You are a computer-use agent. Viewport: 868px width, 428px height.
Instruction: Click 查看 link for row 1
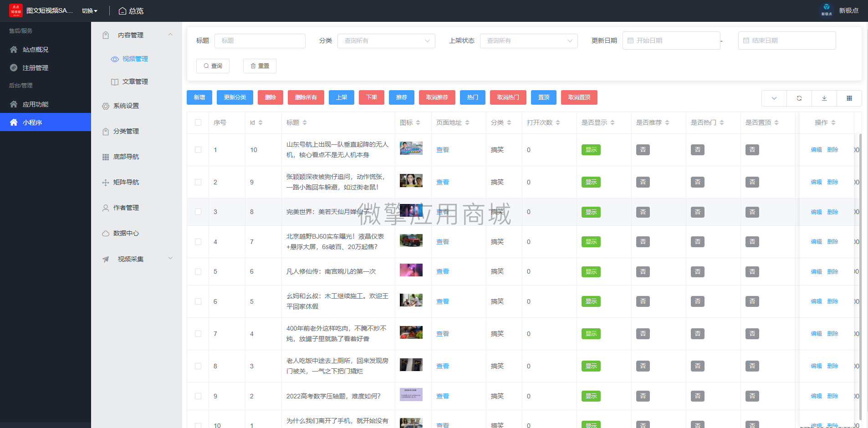443,150
